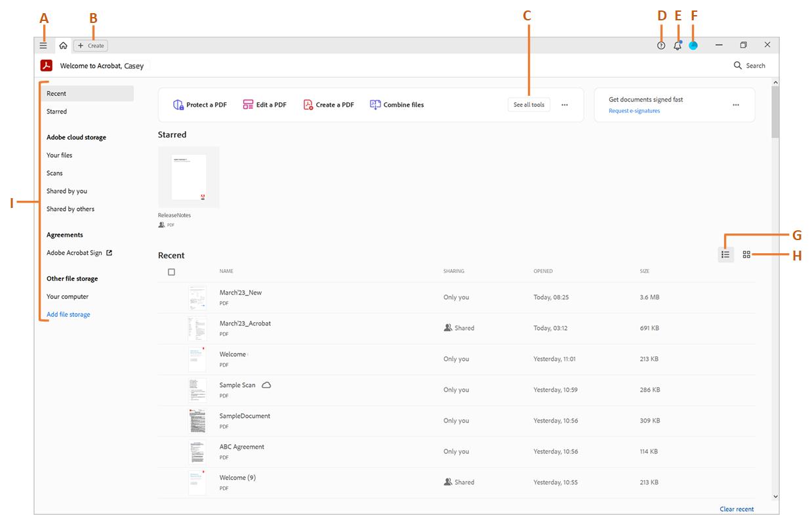The height and width of the screenshot is (515, 812).
Task: Open more options in the e-signatures card
Action: pyautogui.click(x=735, y=105)
